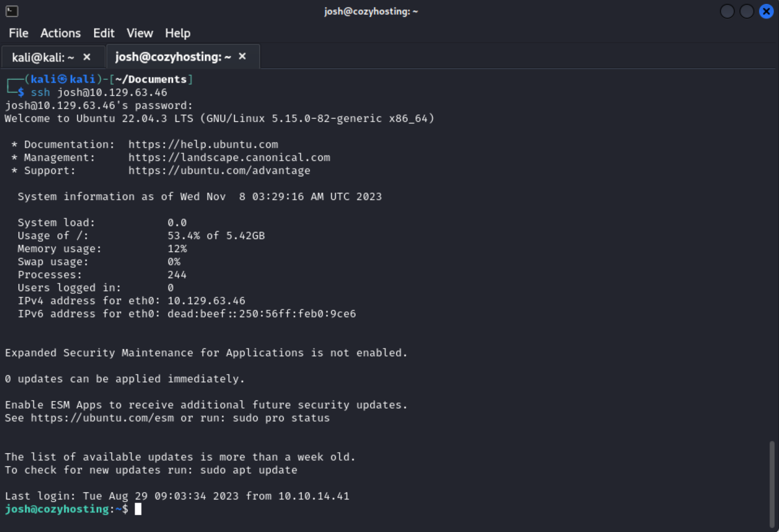779x532 pixels.
Task: Close the terminal with the blue X button
Action: coord(766,11)
